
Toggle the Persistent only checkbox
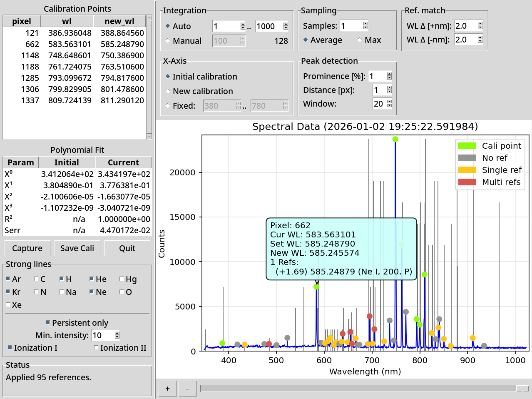click(48, 323)
